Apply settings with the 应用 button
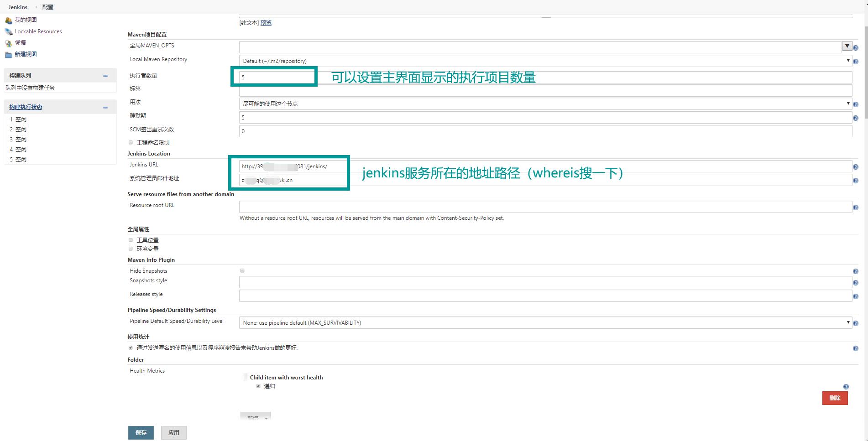This screenshot has width=868, height=441. pyautogui.click(x=174, y=433)
